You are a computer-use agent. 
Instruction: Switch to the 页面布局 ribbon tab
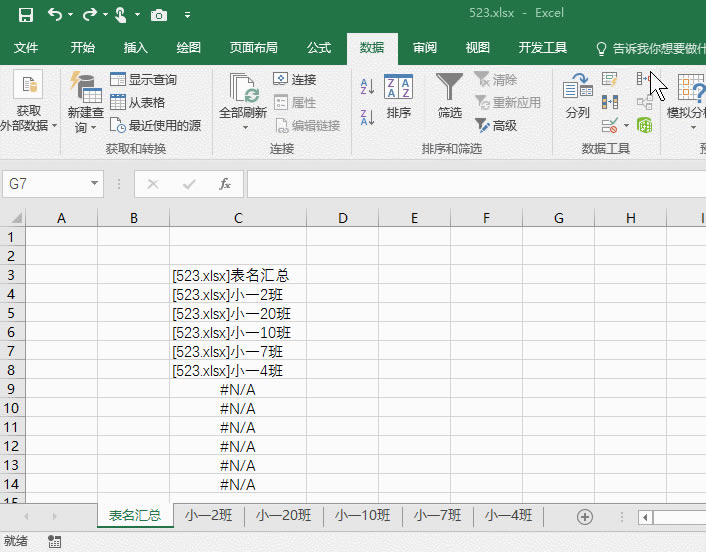[253, 48]
